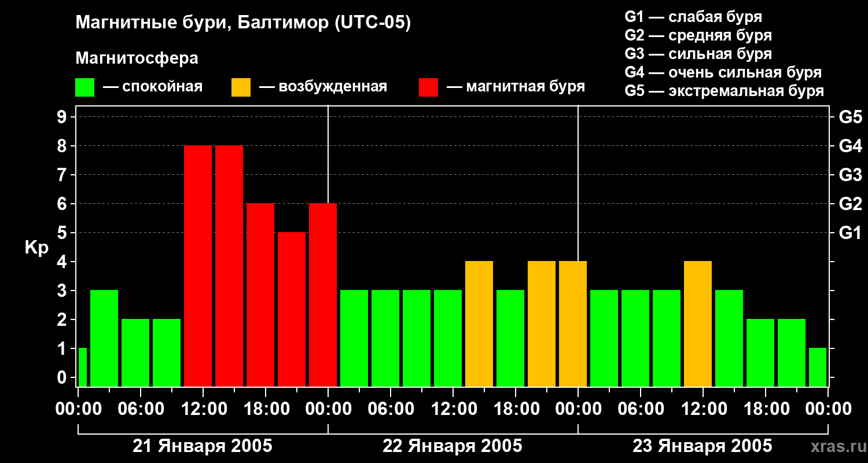
Task: Click the 'G5' label on right axis
Action: click(850, 117)
